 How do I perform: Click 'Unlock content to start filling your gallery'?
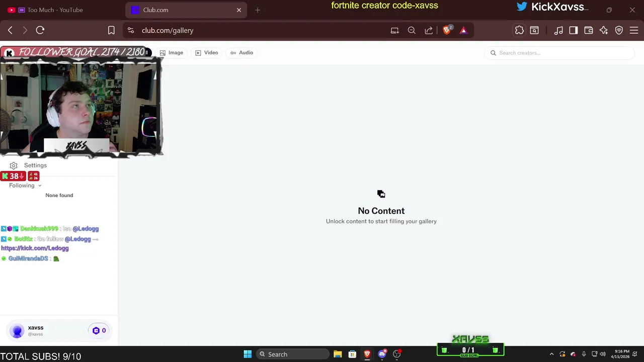click(x=381, y=221)
